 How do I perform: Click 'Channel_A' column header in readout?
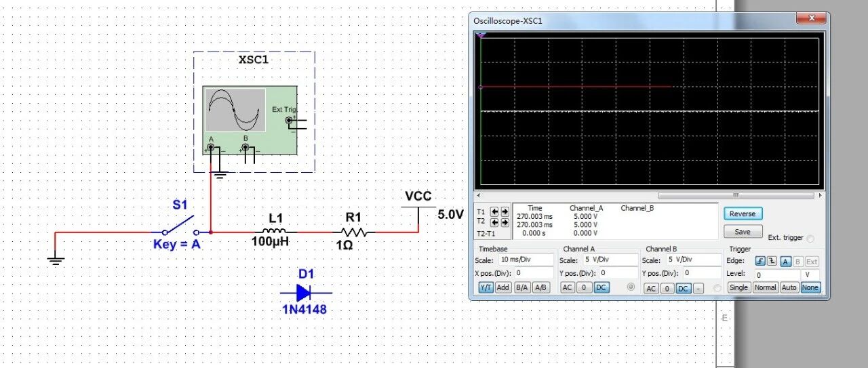(587, 208)
